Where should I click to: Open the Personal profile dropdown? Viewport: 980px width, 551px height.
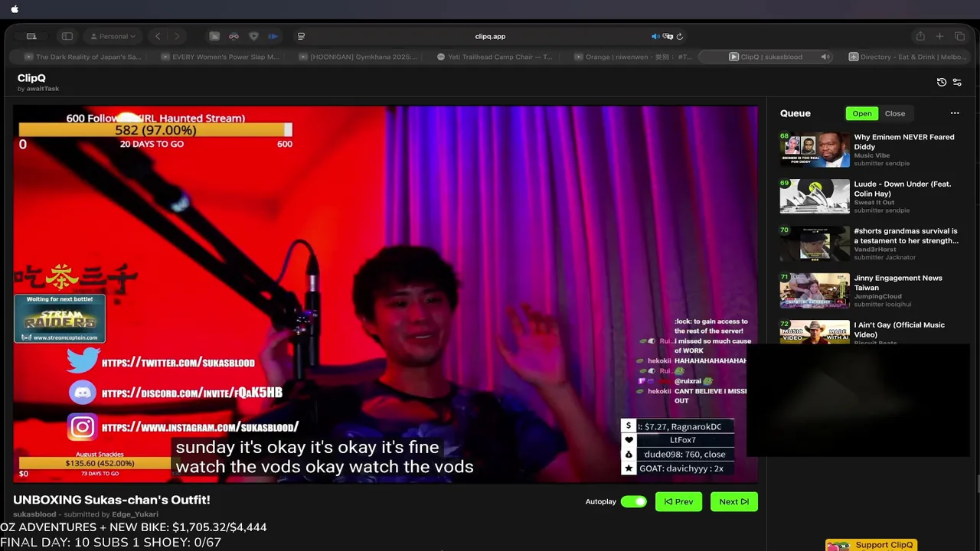113,36
